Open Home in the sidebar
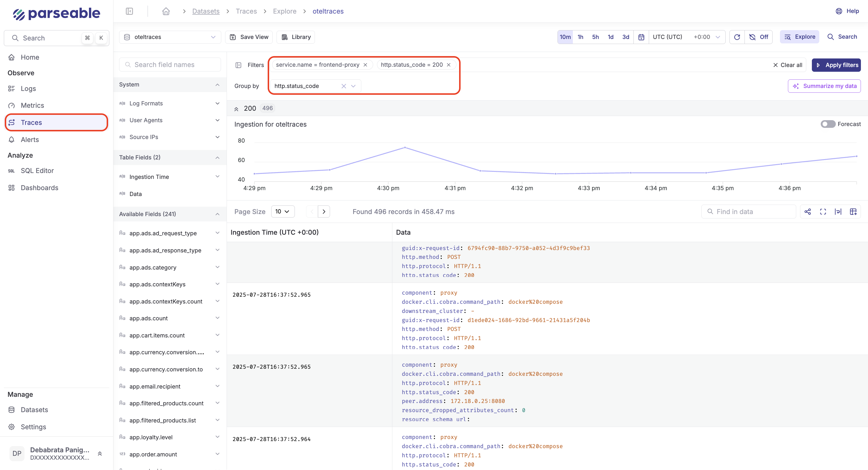868x470 pixels. [x=57, y=57]
